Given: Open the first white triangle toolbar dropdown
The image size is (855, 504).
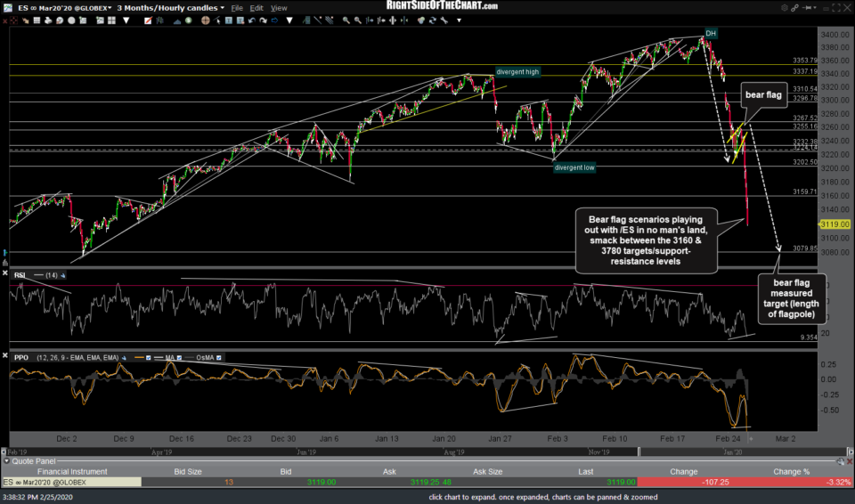Looking at the screenshot, I should click(126, 20).
